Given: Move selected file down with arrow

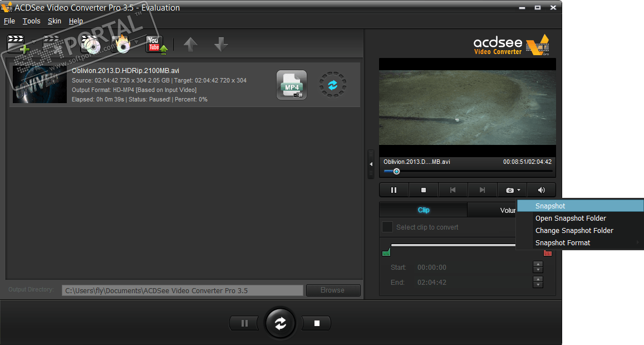Looking at the screenshot, I should (x=221, y=45).
